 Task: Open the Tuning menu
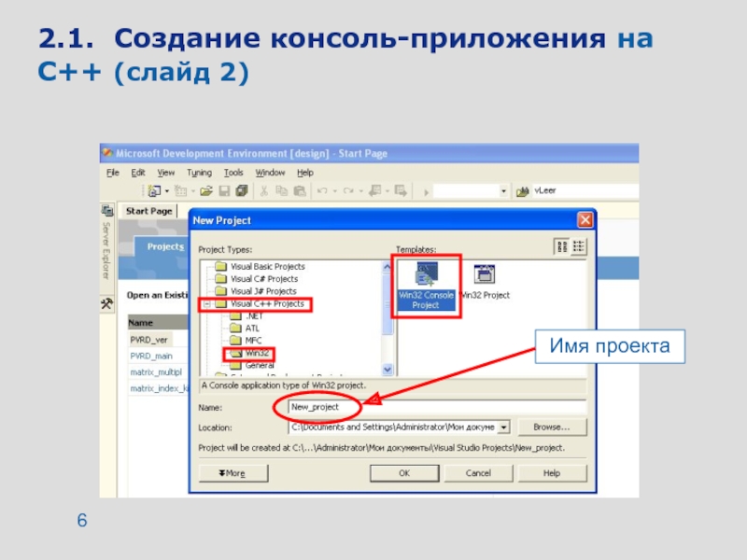199,173
